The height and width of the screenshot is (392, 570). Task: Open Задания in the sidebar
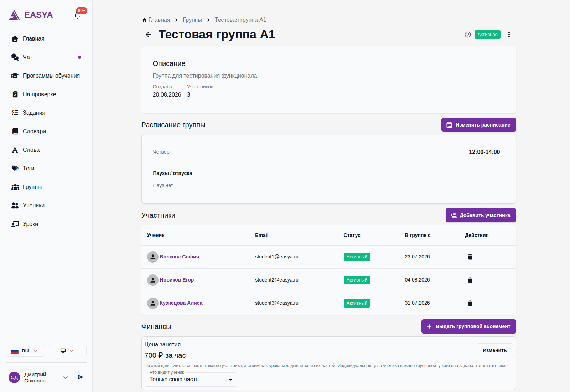[46, 113]
